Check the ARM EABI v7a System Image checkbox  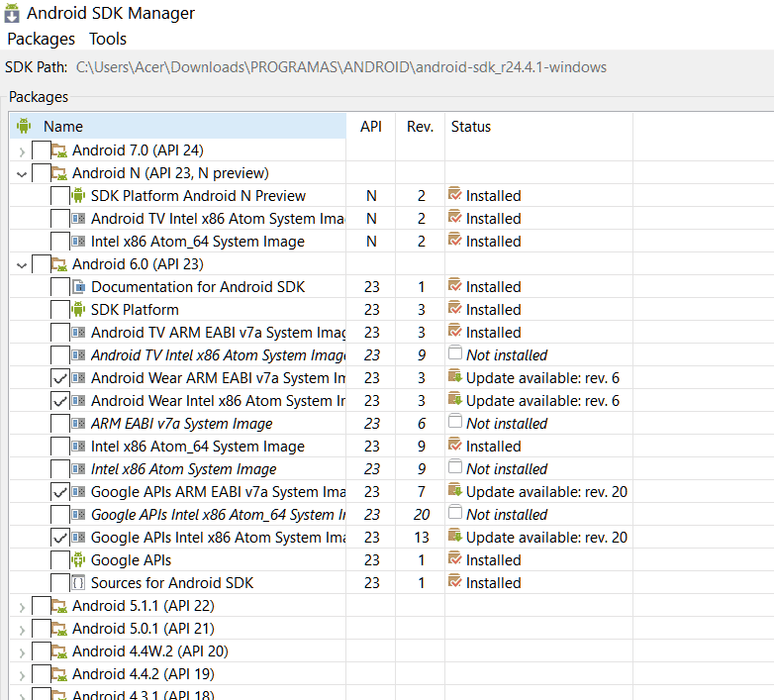tap(60, 424)
